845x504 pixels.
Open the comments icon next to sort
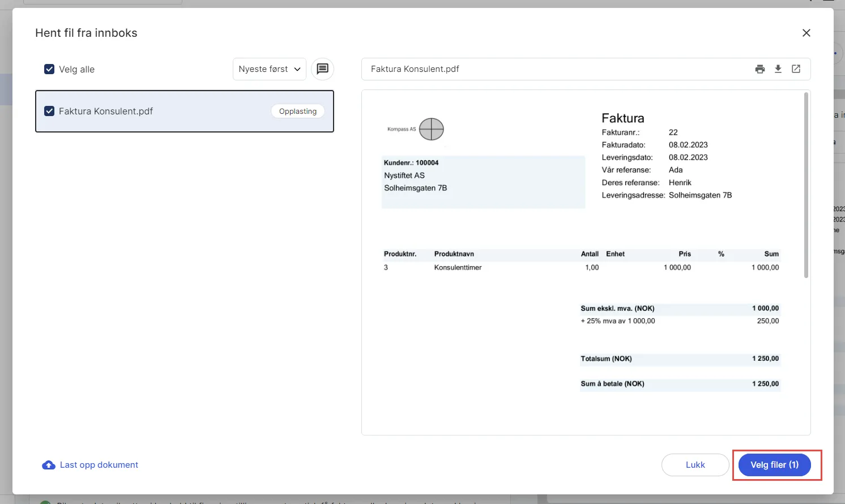point(322,69)
